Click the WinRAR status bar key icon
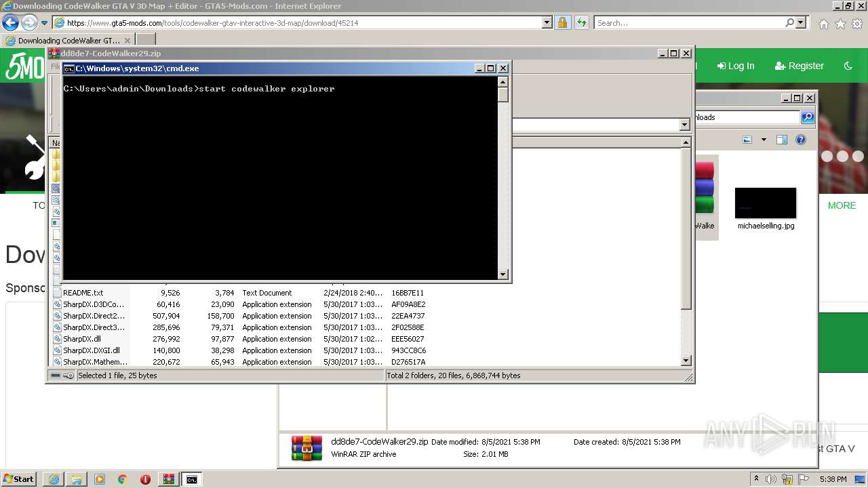868x488 pixels. point(68,375)
